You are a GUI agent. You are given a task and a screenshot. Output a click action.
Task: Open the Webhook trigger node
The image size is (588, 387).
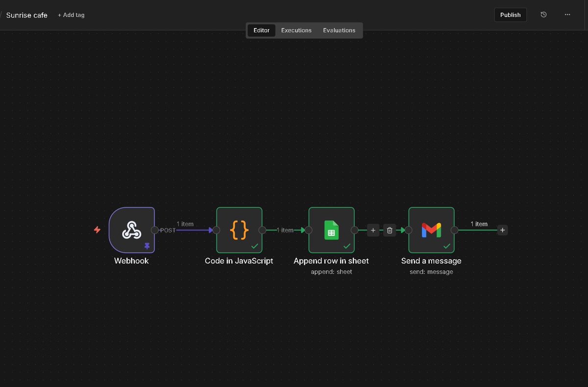[x=132, y=230]
